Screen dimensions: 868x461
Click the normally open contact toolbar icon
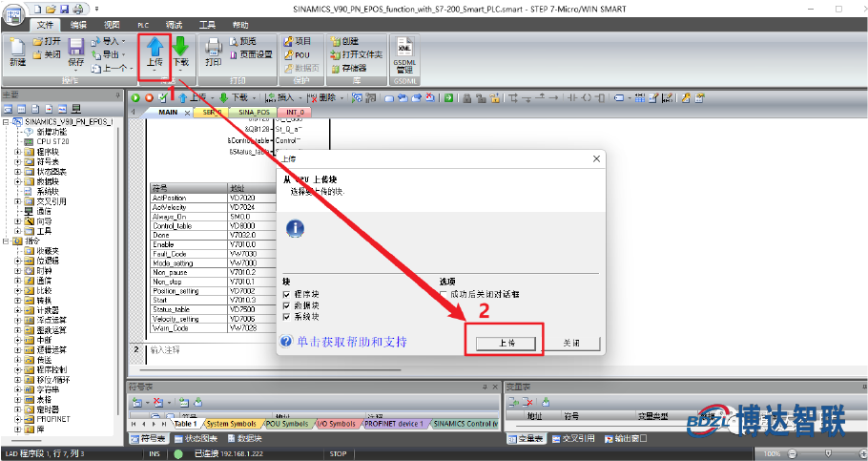point(572,97)
